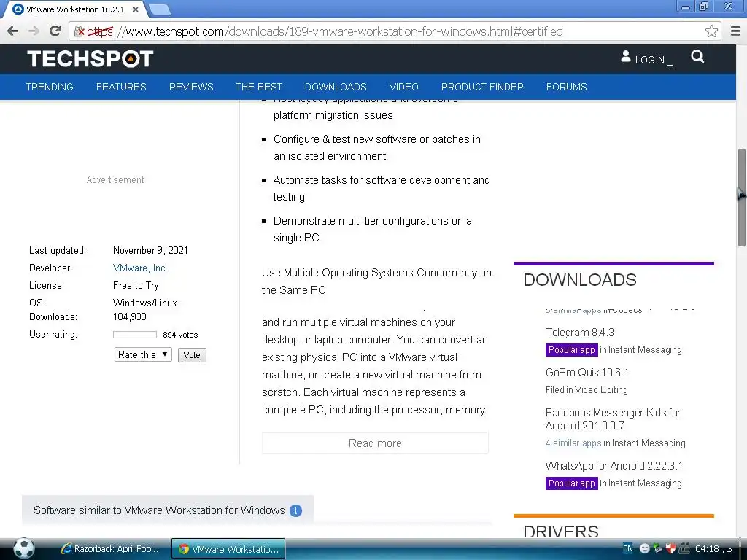Click the TechSpot logo
747x560 pixels.
coord(90,58)
